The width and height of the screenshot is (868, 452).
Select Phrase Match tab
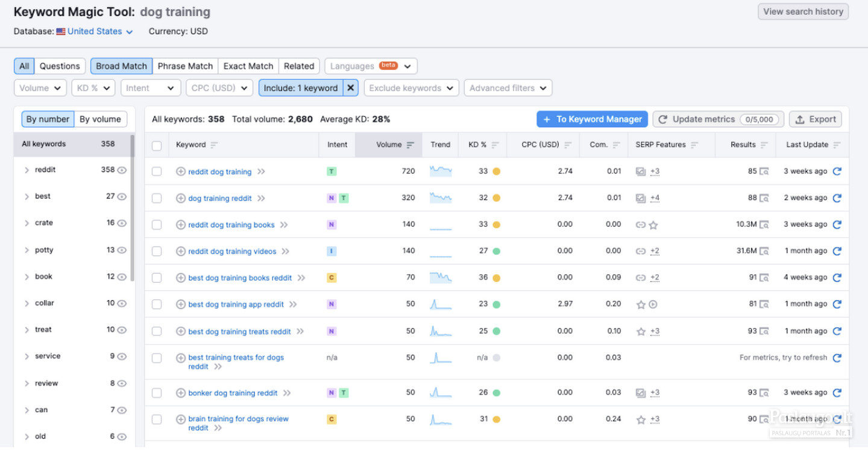(x=185, y=66)
